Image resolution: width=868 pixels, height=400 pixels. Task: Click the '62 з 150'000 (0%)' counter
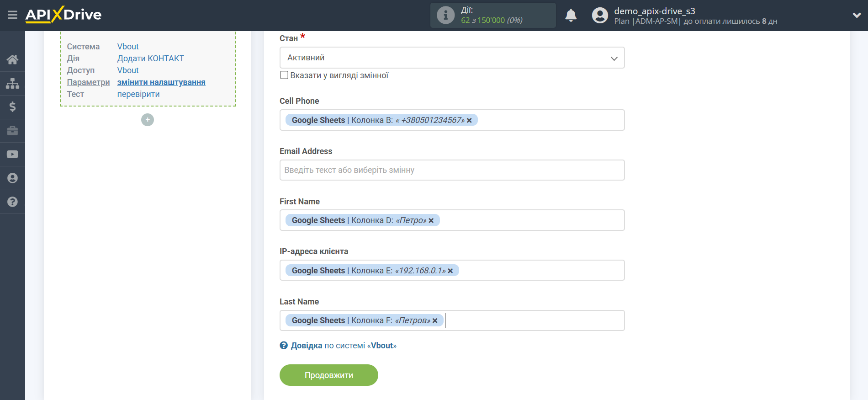click(492, 20)
